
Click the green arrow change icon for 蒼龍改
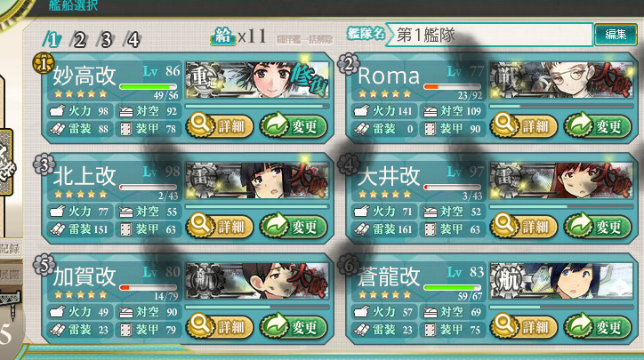tap(579, 325)
